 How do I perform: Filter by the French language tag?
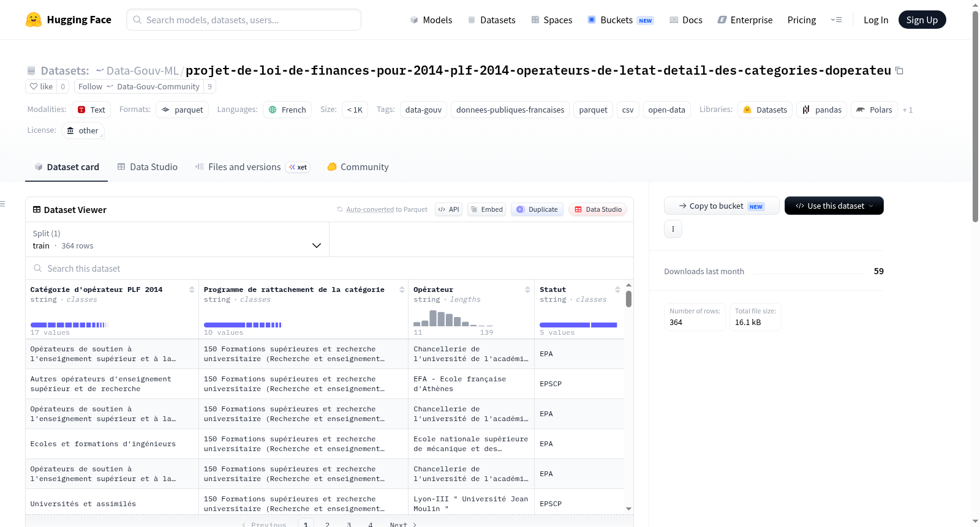tap(287, 110)
